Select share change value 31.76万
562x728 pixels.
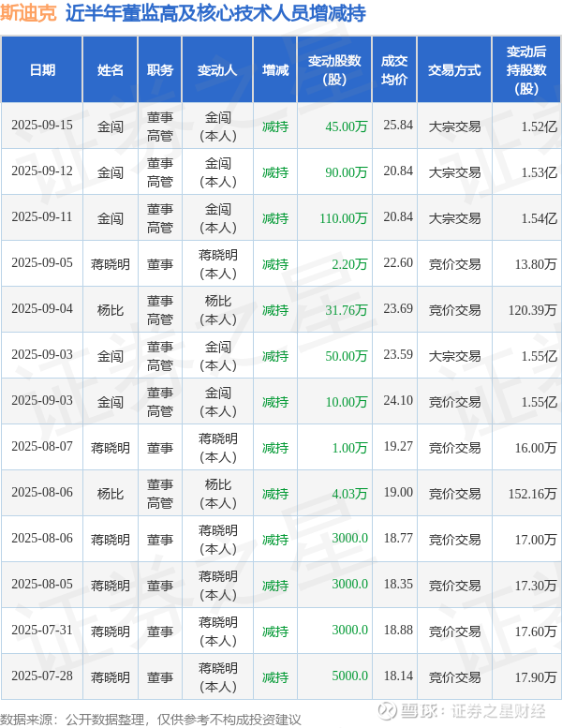pos(347,310)
